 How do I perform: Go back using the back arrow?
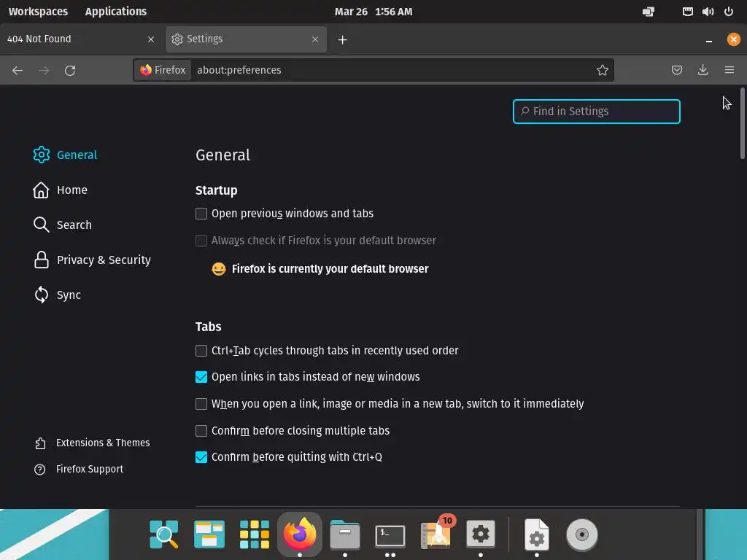coord(18,71)
